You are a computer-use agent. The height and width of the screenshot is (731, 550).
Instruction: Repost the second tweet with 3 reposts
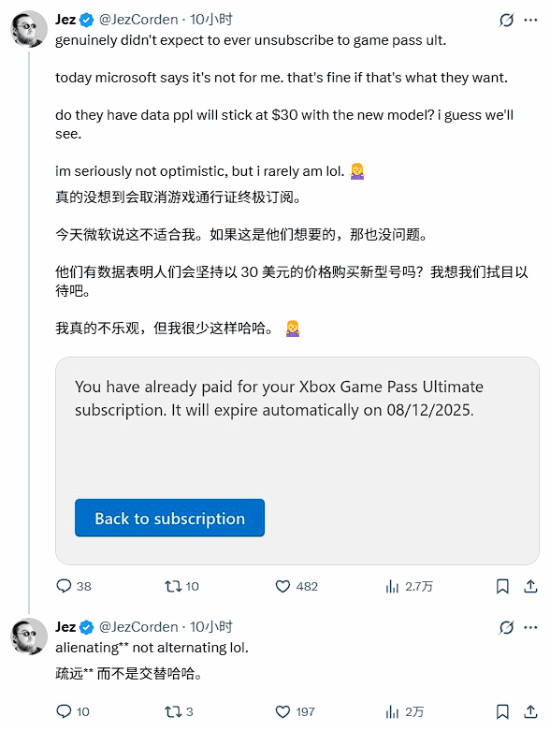coord(179,711)
